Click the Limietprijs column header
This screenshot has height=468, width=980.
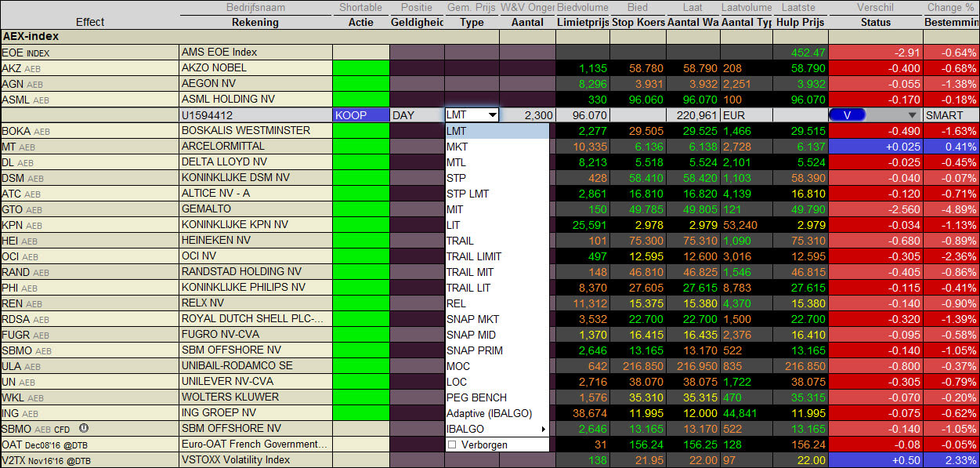point(584,22)
